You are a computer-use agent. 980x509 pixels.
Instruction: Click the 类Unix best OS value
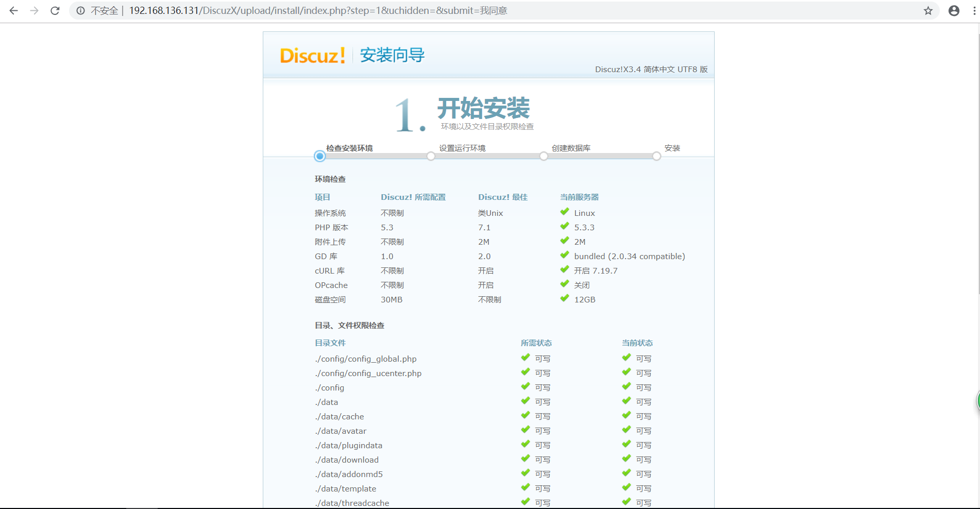pos(491,213)
